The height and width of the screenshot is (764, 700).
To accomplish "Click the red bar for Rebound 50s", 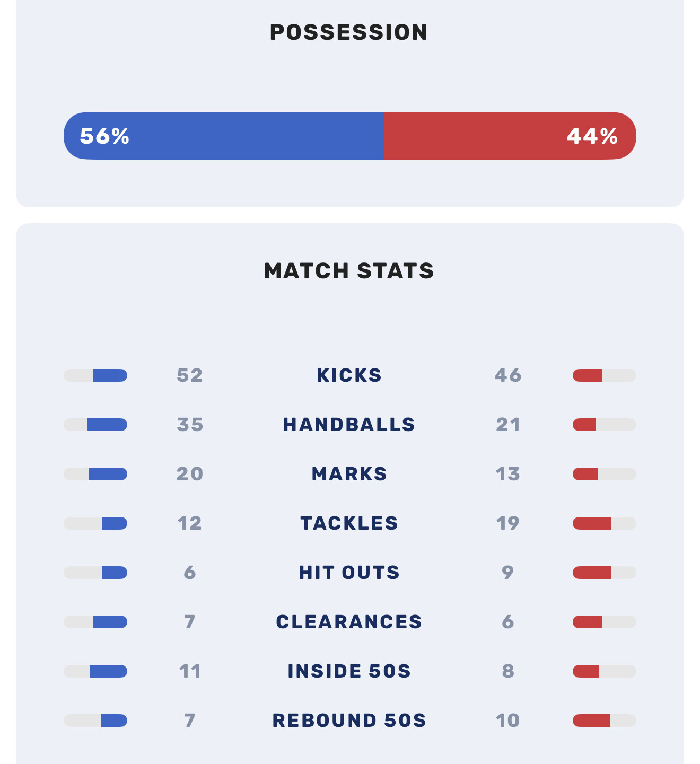I will pos(591,721).
